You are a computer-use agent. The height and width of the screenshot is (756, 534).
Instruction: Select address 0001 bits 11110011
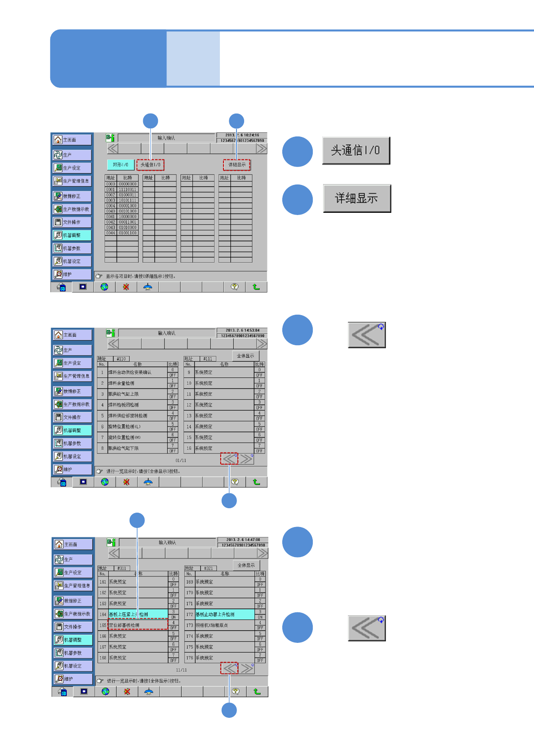121,189
